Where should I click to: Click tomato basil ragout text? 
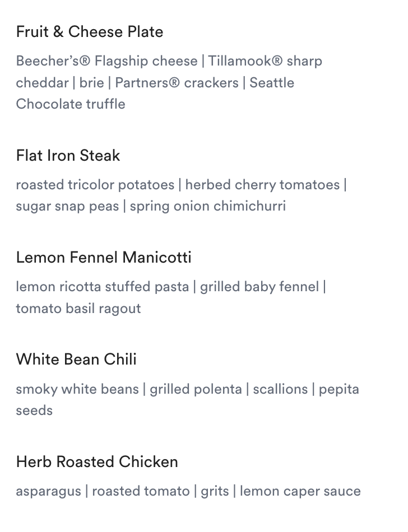click(x=78, y=309)
